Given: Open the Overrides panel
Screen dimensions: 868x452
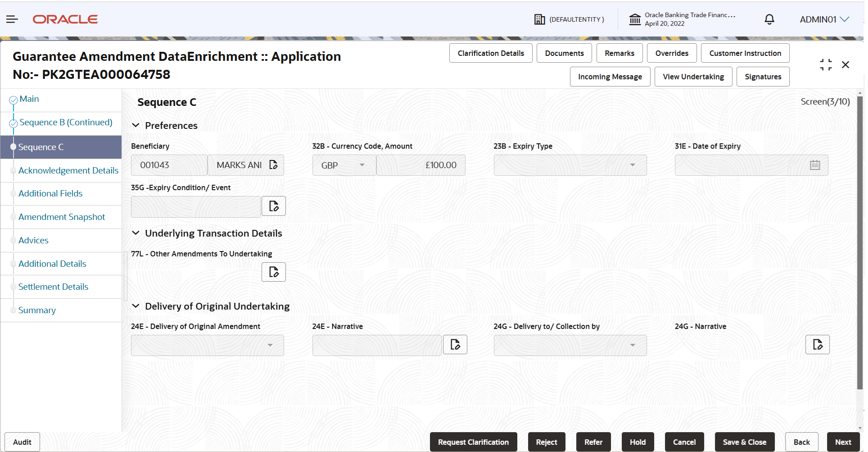Looking at the screenshot, I should (672, 53).
